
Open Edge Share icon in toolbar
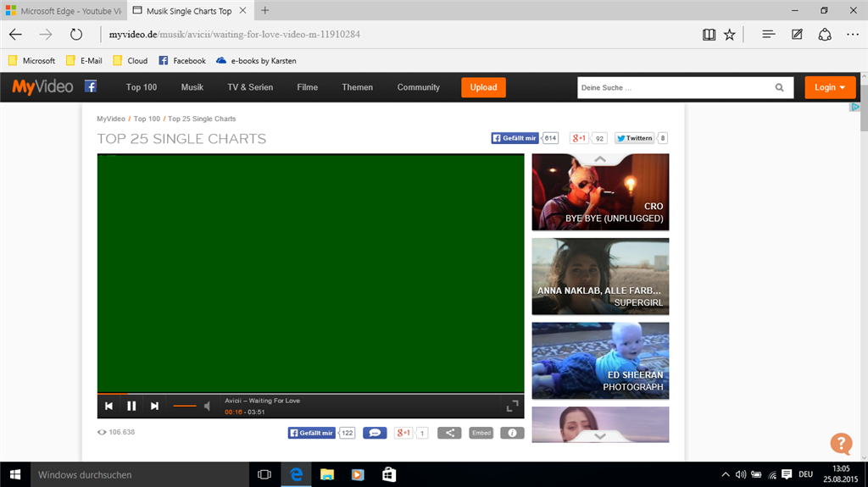[825, 35]
